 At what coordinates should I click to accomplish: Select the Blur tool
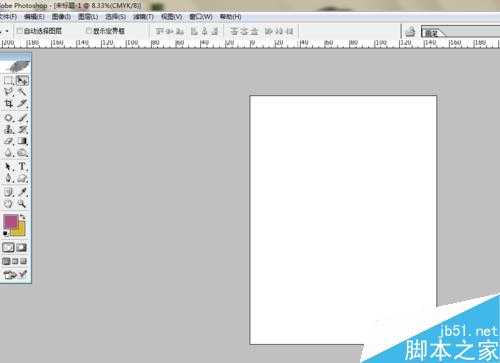pyautogui.click(x=8, y=153)
